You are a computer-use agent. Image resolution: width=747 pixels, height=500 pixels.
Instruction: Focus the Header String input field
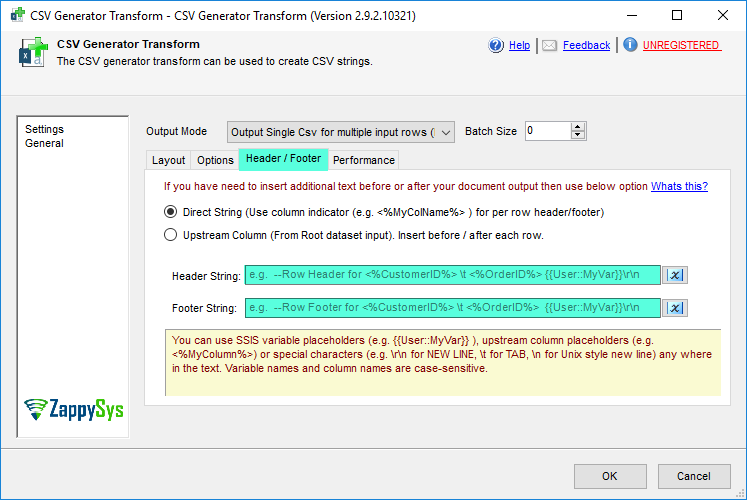pyautogui.click(x=453, y=275)
